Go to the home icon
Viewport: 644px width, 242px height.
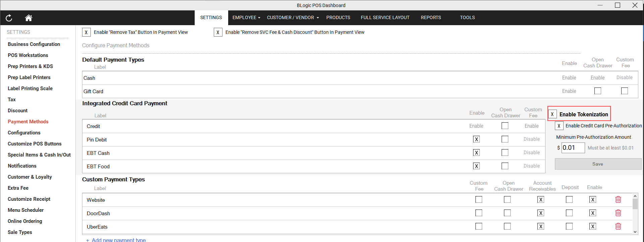pyautogui.click(x=28, y=18)
